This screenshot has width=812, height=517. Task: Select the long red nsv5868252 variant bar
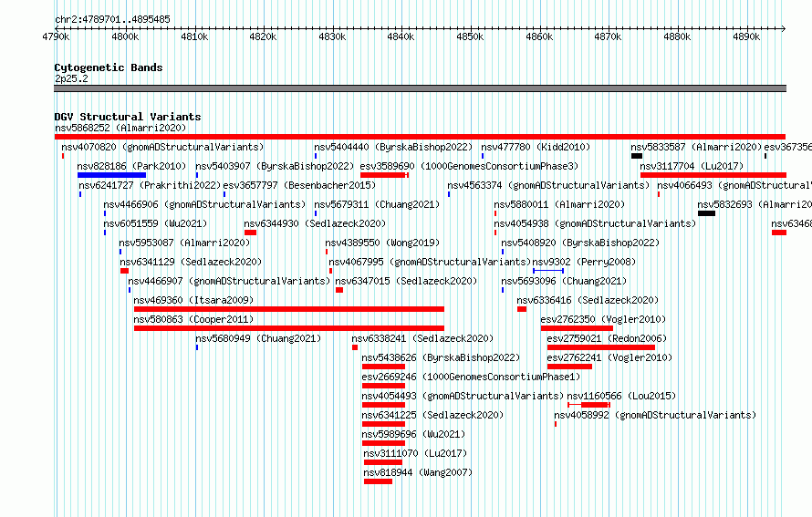pyautogui.click(x=420, y=137)
